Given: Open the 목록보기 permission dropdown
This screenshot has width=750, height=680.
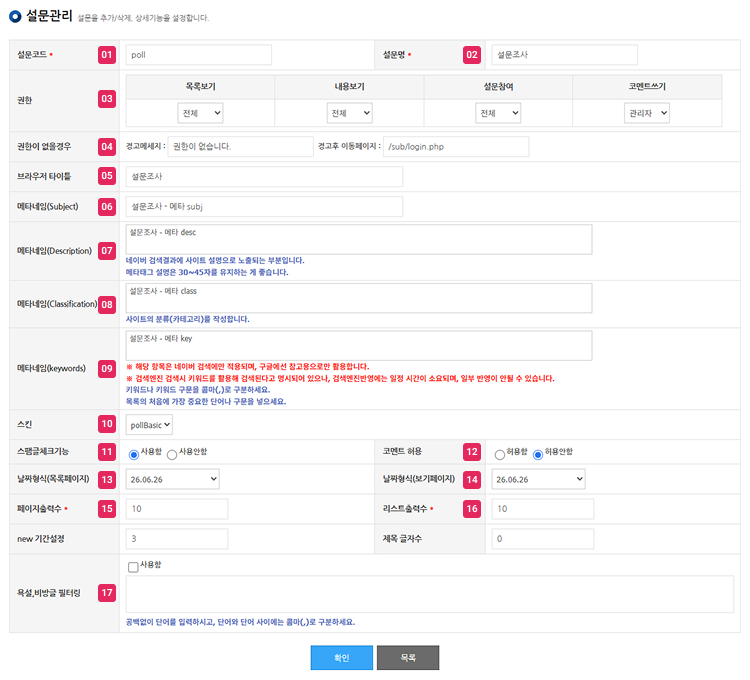Looking at the screenshot, I should tap(200, 113).
